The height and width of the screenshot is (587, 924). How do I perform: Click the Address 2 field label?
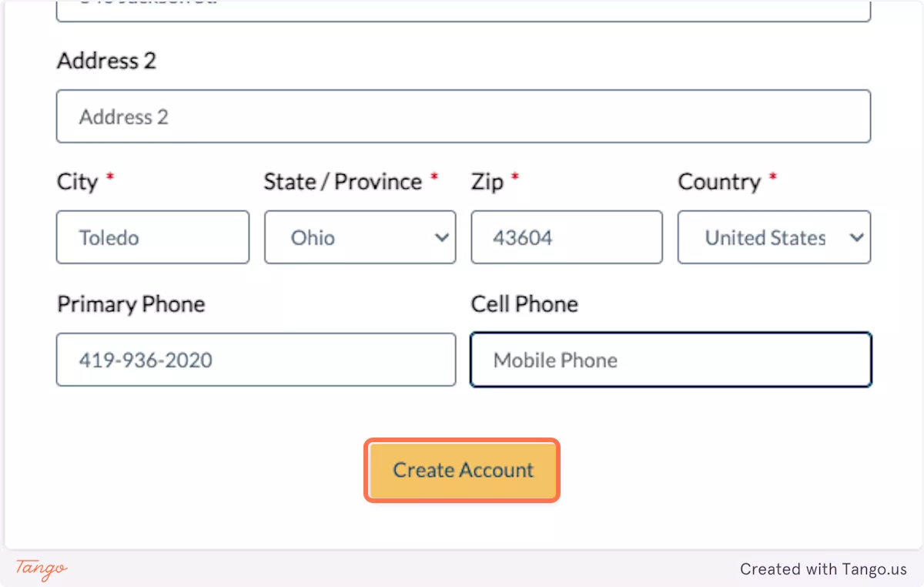[x=106, y=61]
